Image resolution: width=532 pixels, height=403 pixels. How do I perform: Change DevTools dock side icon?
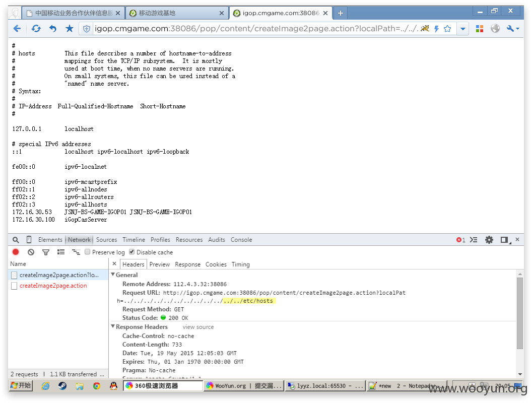coord(505,240)
